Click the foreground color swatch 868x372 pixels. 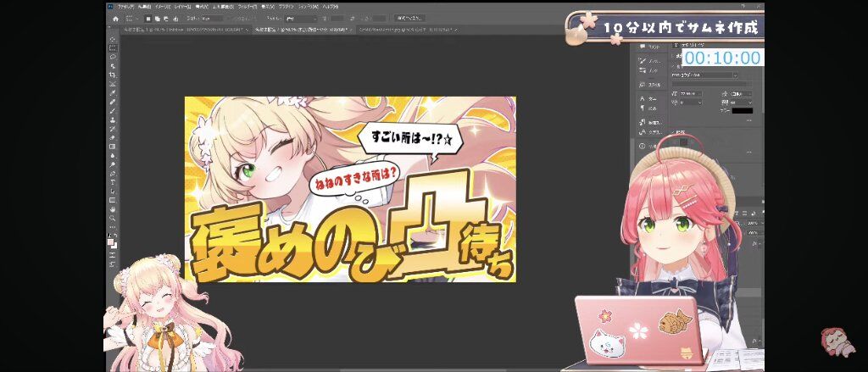coord(110,241)
